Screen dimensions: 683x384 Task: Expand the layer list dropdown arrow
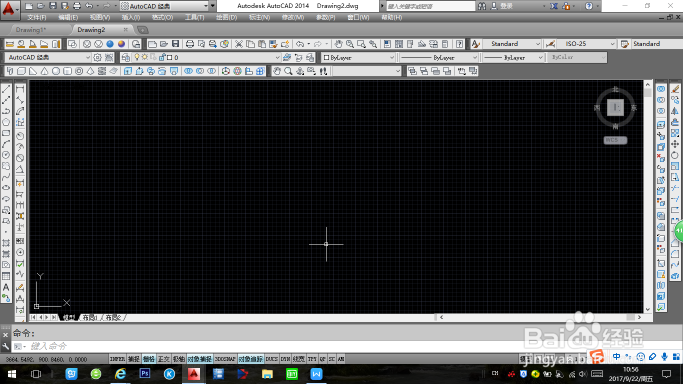(277, 57)
